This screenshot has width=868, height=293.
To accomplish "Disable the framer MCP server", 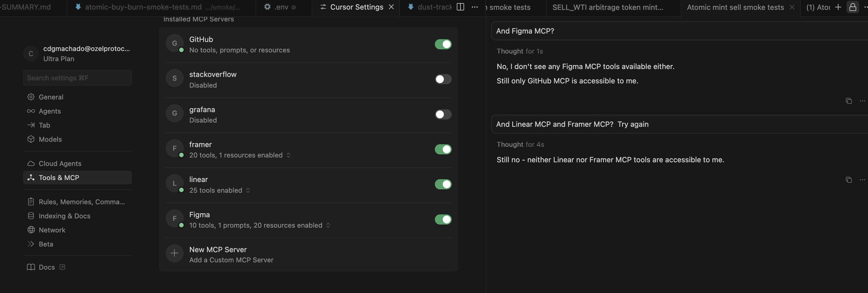I will point(443,149).
